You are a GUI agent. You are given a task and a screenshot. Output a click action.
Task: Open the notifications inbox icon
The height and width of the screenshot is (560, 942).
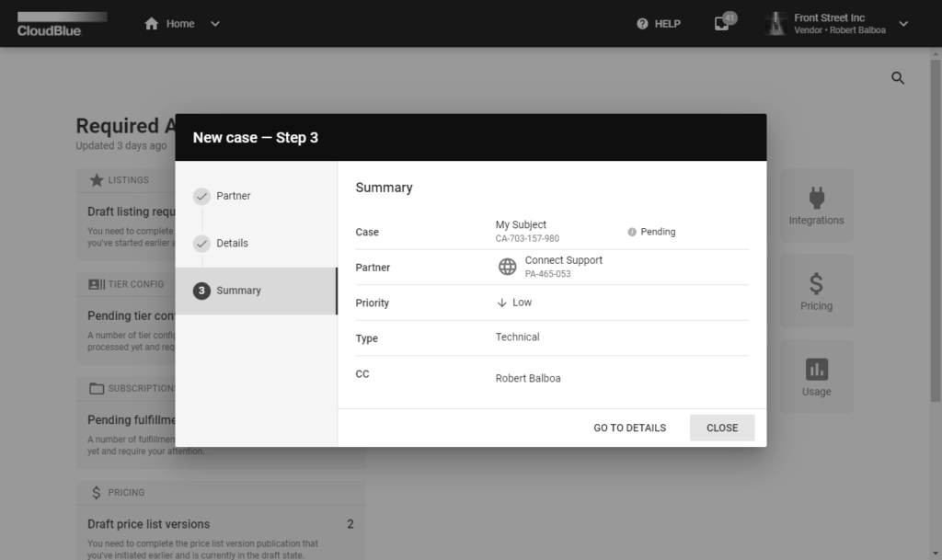(x=722, y=24)
